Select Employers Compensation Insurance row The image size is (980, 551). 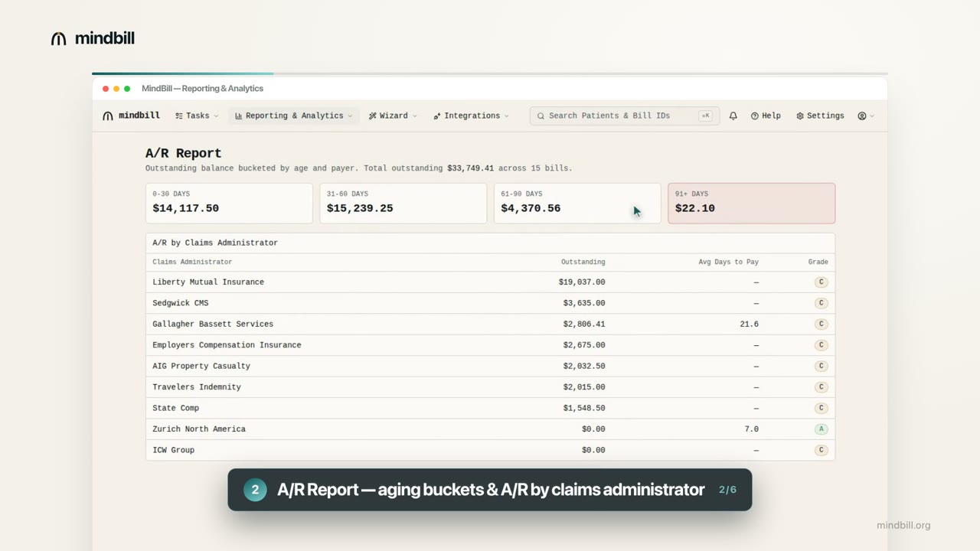[x=490, y=345]
